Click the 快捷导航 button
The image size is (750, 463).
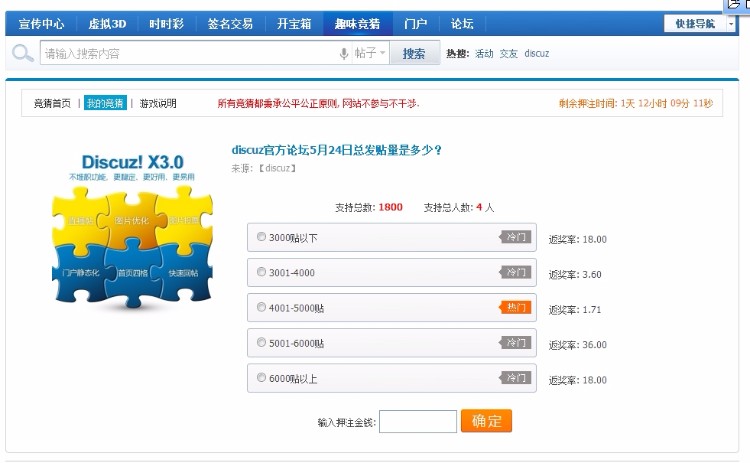695,24
